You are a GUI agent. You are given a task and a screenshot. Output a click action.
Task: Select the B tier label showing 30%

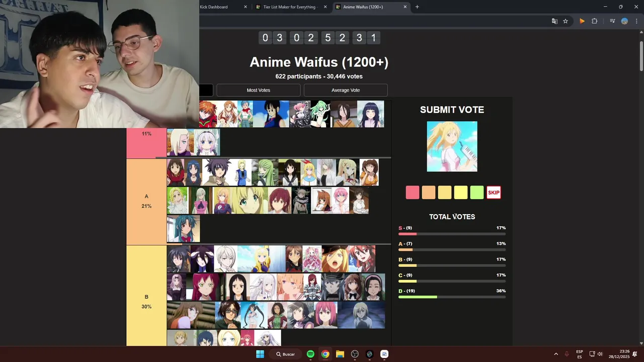tap(146, 296)
